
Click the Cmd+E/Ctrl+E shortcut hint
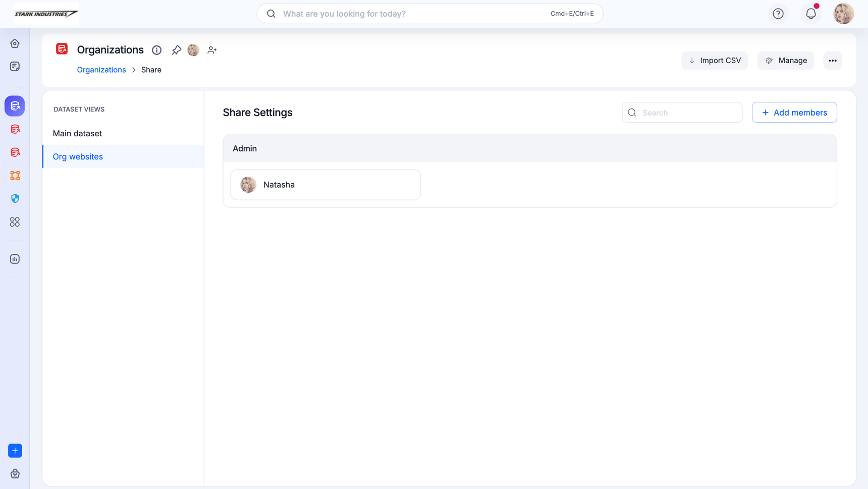[572, 14]
